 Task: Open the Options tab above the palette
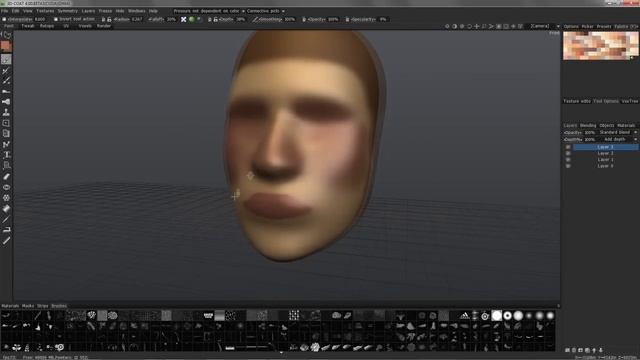(571, 27)
